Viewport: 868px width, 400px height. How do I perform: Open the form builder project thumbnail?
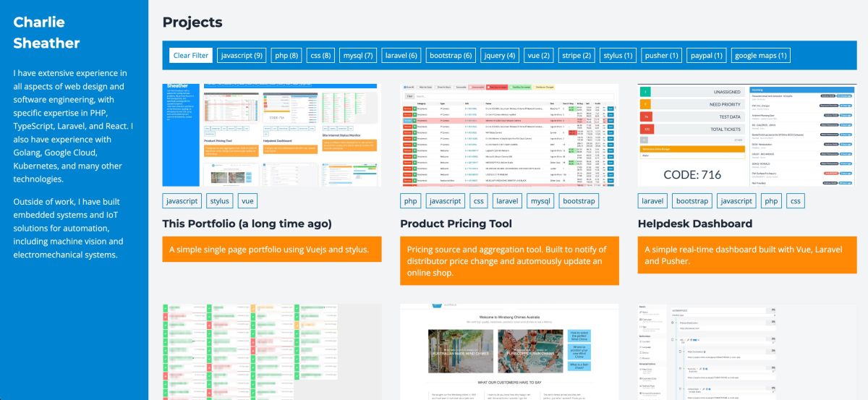[747, 352]
